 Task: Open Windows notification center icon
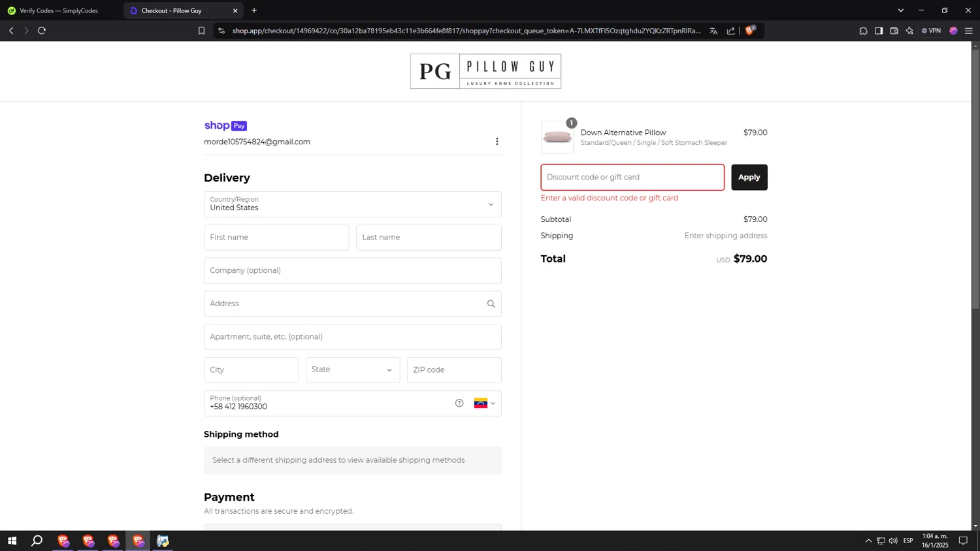pyautogui.click(x=963, y=541)
